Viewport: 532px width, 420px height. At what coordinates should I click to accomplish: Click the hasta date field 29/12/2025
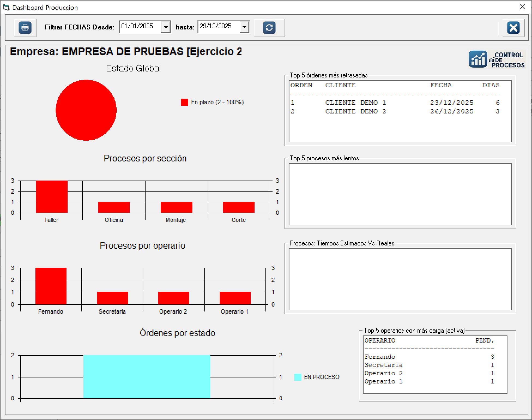218,26
